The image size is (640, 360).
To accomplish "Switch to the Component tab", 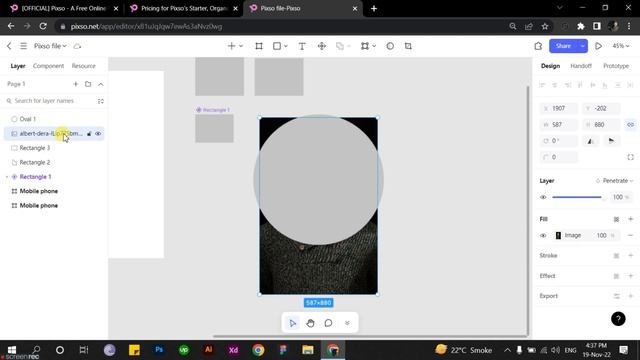I will coord(49,66).
